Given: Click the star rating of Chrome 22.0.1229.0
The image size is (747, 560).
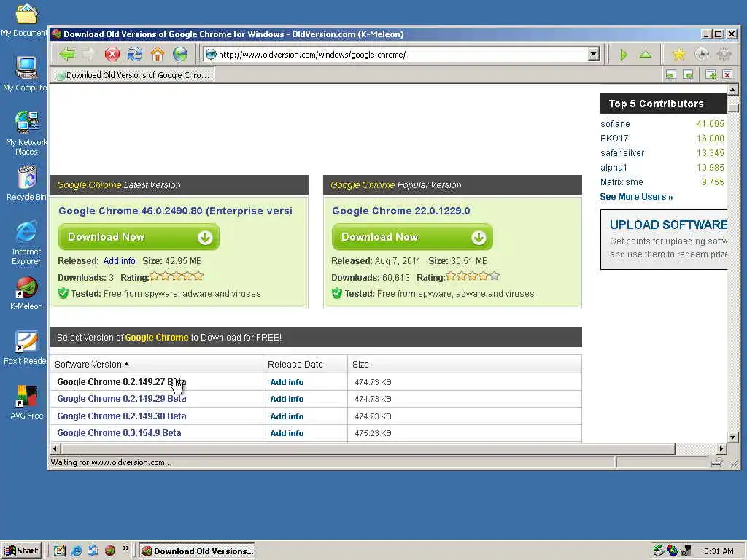Looking at the screenshot, I should [473, 276].
